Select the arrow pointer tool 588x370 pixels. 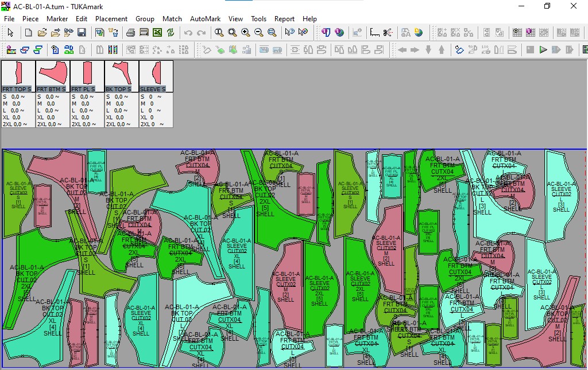tap(10, 33)
